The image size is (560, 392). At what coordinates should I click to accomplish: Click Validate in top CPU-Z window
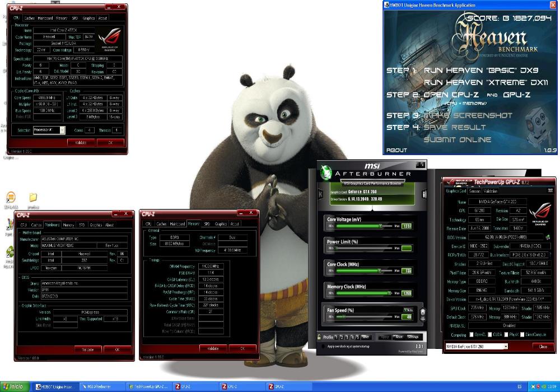point(81,143)
